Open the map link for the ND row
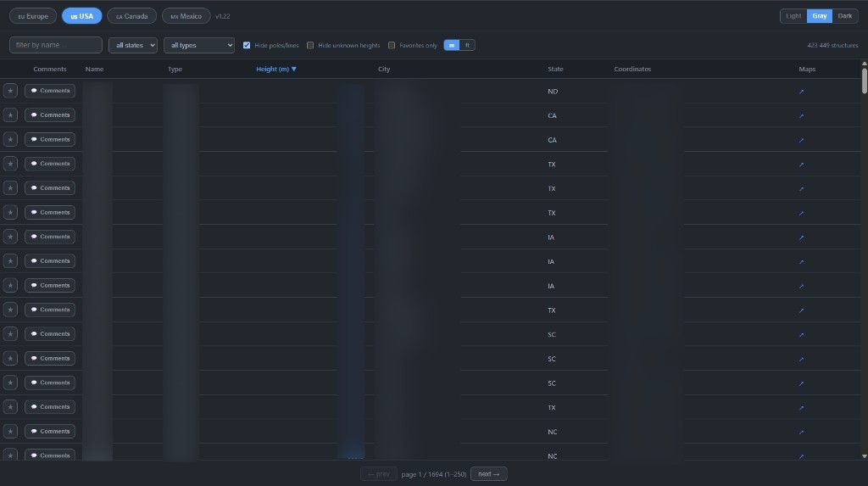Screen dimensions: 868x486 point(801,92)
